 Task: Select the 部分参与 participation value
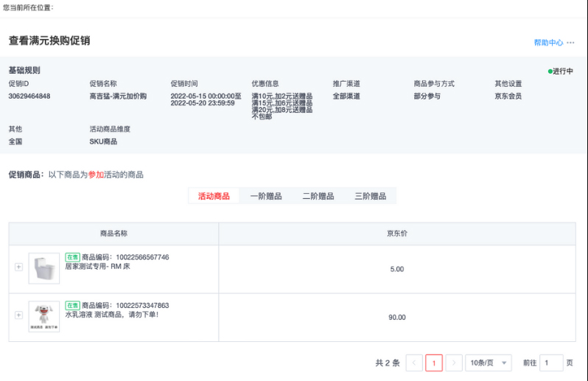click(x=427, y=96)
